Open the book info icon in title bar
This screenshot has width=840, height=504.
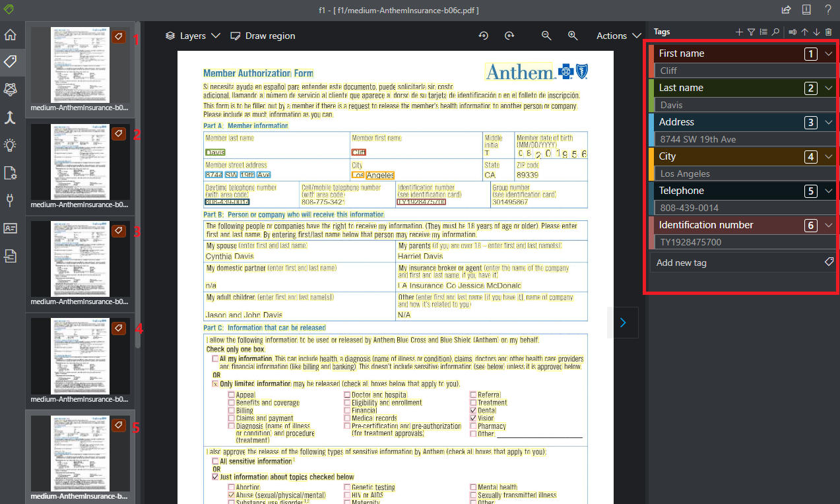pyautogui.click(x=806, y=10)
